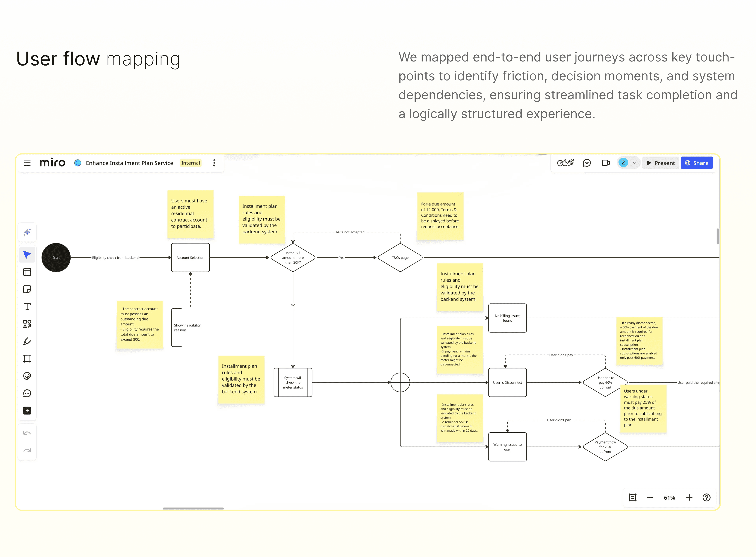Zoom in with the plus button
Image resolution: width=756 pixels, height=557 pixels.
coord(689,498)
